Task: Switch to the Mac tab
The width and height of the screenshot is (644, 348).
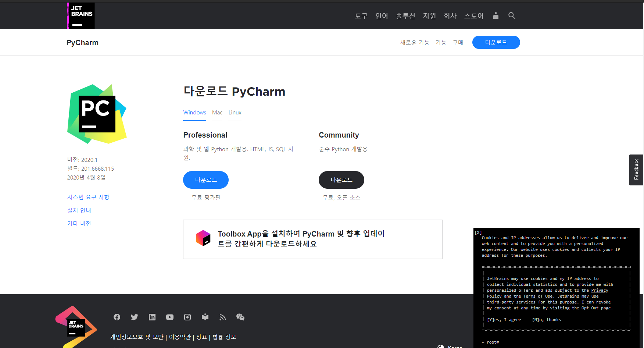Action: [217, 113]
